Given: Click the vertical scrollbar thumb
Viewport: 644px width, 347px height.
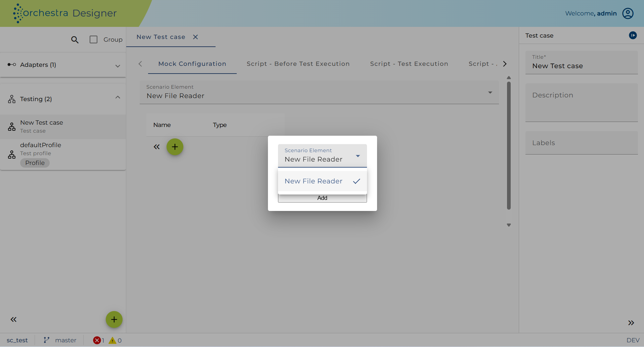Looking at the screenshot, I should click(x=509, y=145).
